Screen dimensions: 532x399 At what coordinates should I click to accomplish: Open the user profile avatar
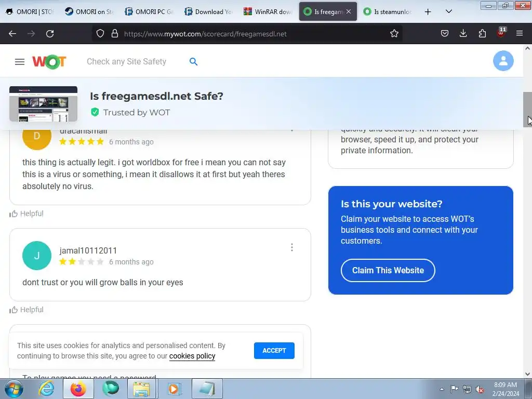[503, 61]
